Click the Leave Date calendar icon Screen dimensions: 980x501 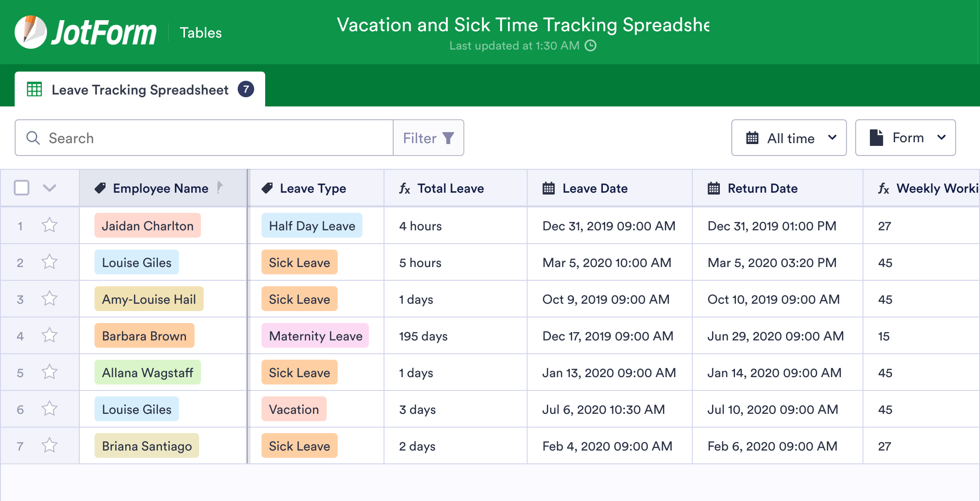[548, 188]
